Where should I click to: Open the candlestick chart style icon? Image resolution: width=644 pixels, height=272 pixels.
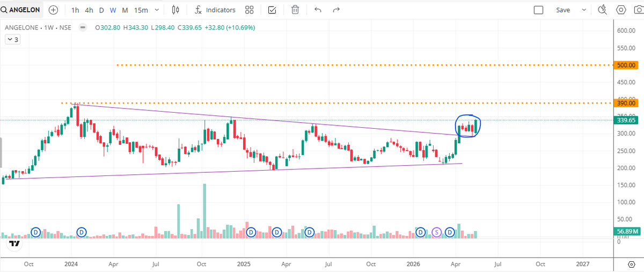pyautogui.click(x=175, y=10)
